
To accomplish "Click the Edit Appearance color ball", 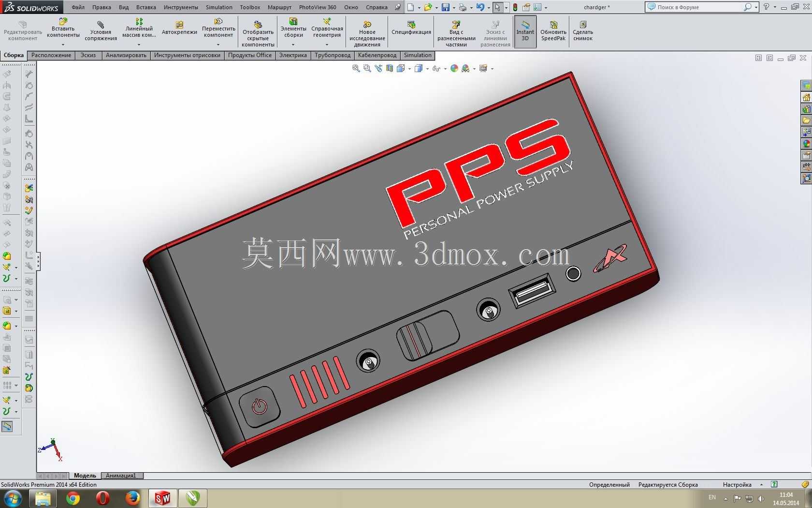I will [x=454, y=69].
